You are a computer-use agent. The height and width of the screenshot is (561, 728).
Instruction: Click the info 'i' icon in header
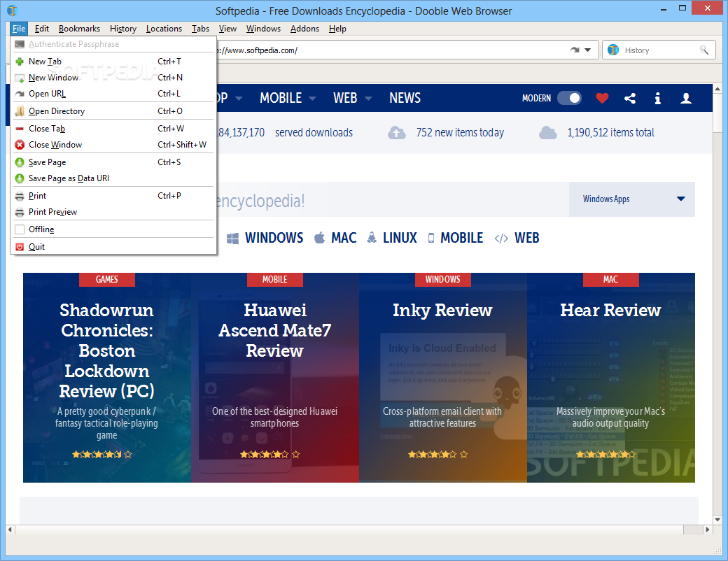point(657,98)
